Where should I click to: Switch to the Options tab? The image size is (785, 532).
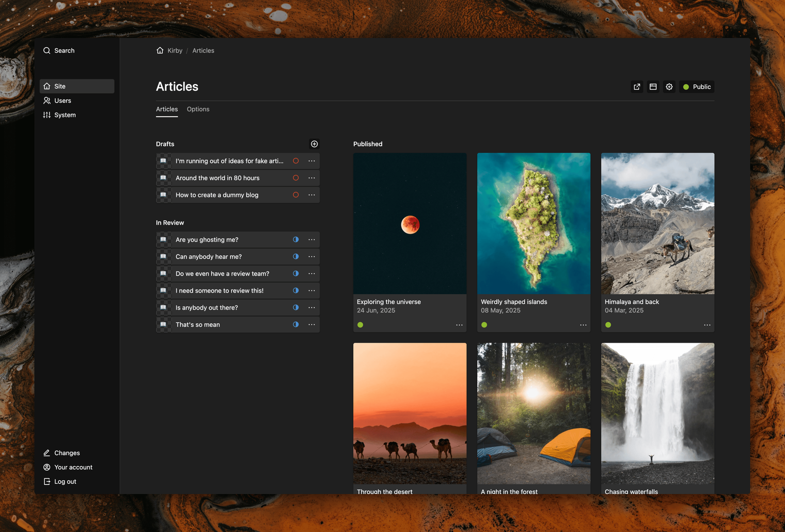[x=198, y=109]
